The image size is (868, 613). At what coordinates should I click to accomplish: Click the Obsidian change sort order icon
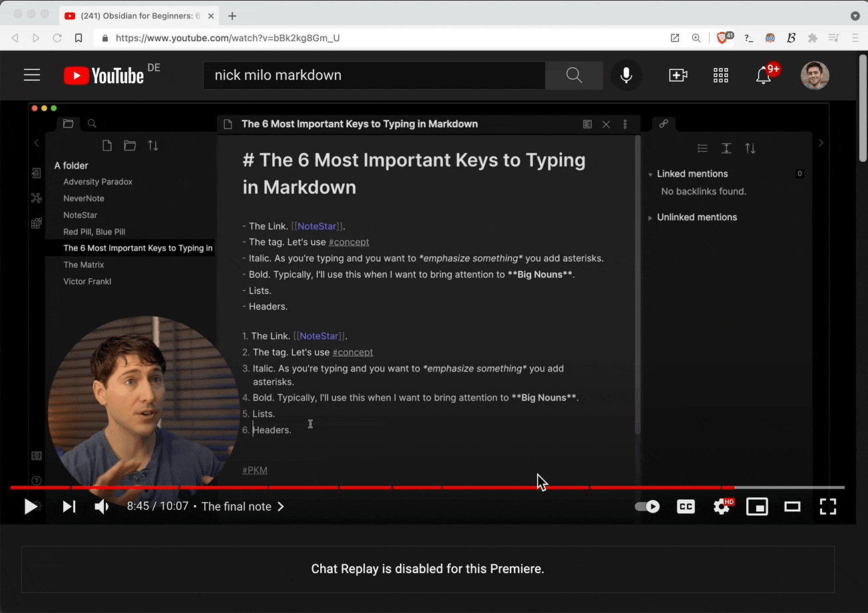pos(153,146)
